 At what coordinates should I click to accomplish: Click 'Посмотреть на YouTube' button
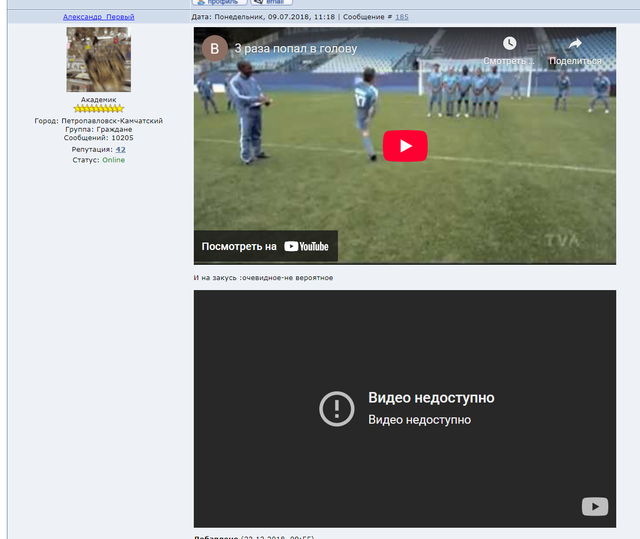265,246
